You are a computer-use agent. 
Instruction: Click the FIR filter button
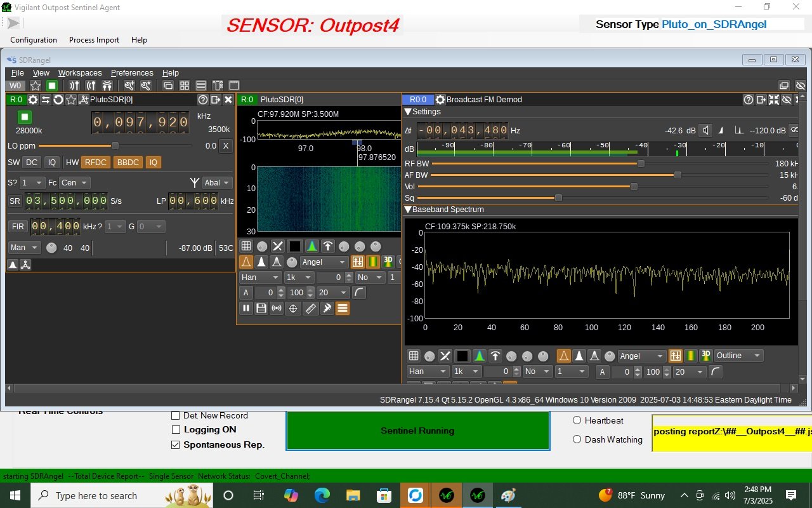[18, 227]
